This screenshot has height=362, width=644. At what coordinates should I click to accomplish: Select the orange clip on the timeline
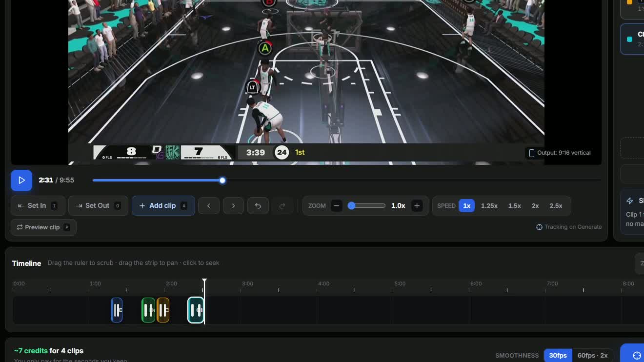[x=163, y=310]
